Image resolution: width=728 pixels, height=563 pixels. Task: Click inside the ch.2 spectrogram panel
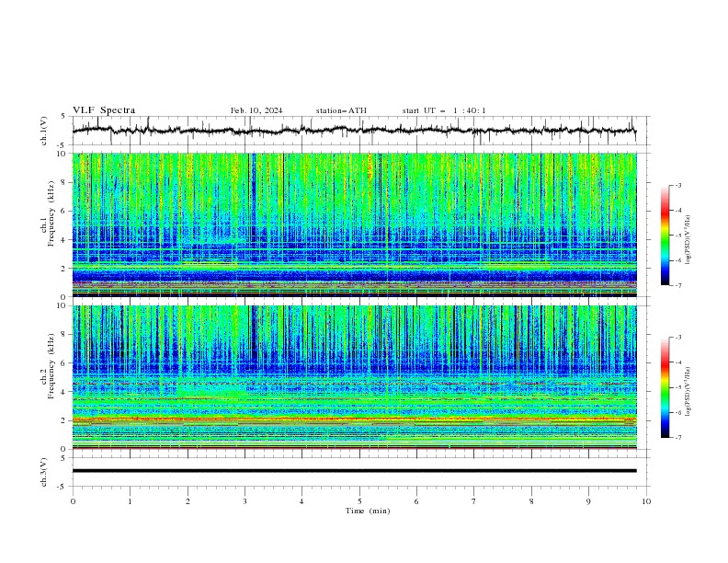(354, 377)
